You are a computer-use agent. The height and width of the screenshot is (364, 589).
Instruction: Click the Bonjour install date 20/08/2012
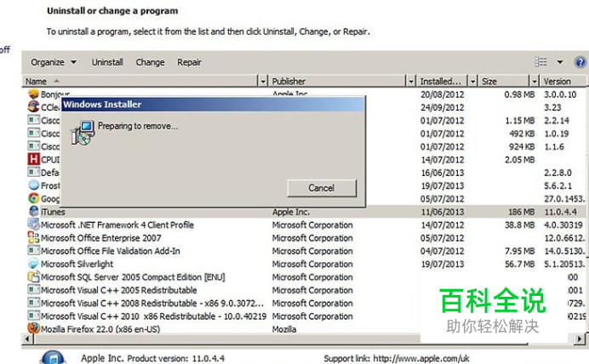(x=442, y=94)
